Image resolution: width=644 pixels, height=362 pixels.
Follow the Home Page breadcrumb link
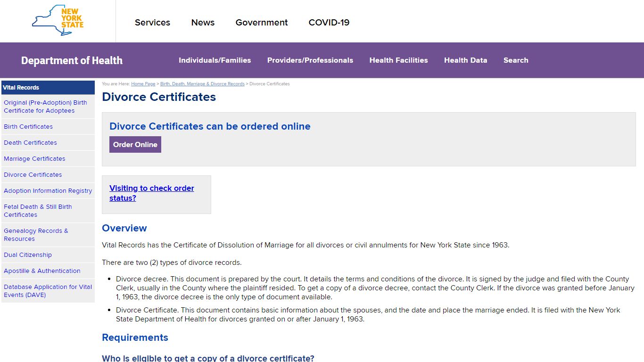pyautogui.click(x=143, y=84)
